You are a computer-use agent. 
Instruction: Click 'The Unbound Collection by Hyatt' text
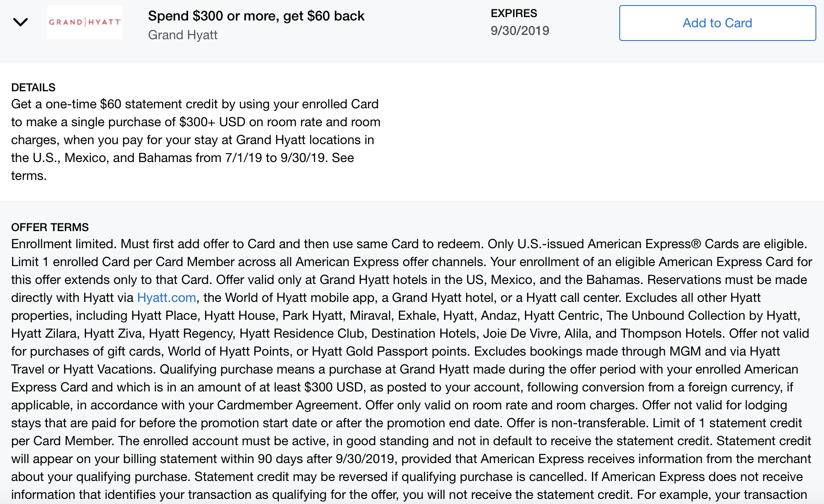click(702, 316)
